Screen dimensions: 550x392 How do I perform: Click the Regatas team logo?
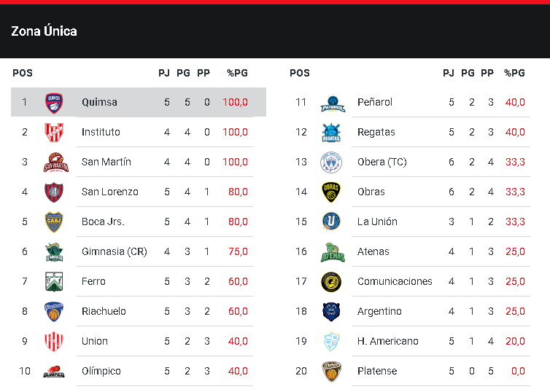click(x=332, y=133)
